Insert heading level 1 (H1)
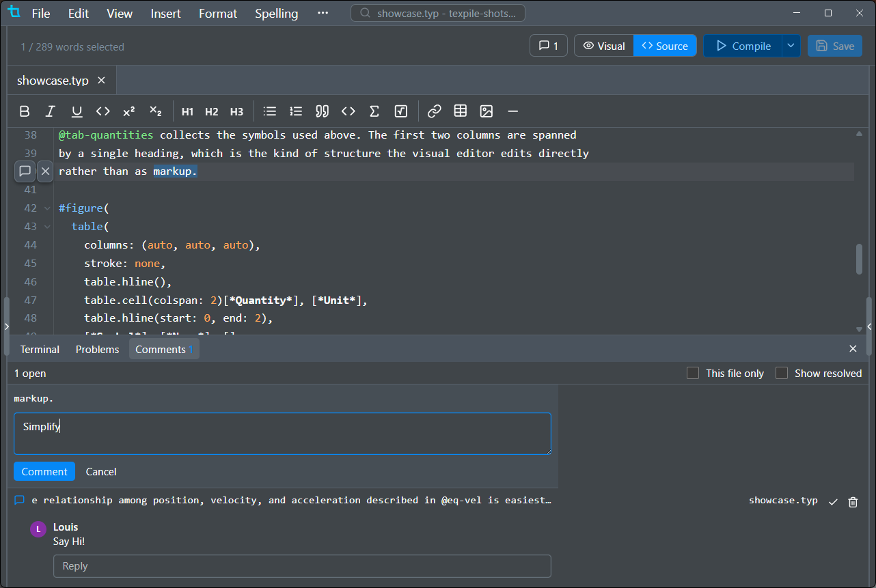Screen dimensions: 876x588 click(x=187, y=111)
